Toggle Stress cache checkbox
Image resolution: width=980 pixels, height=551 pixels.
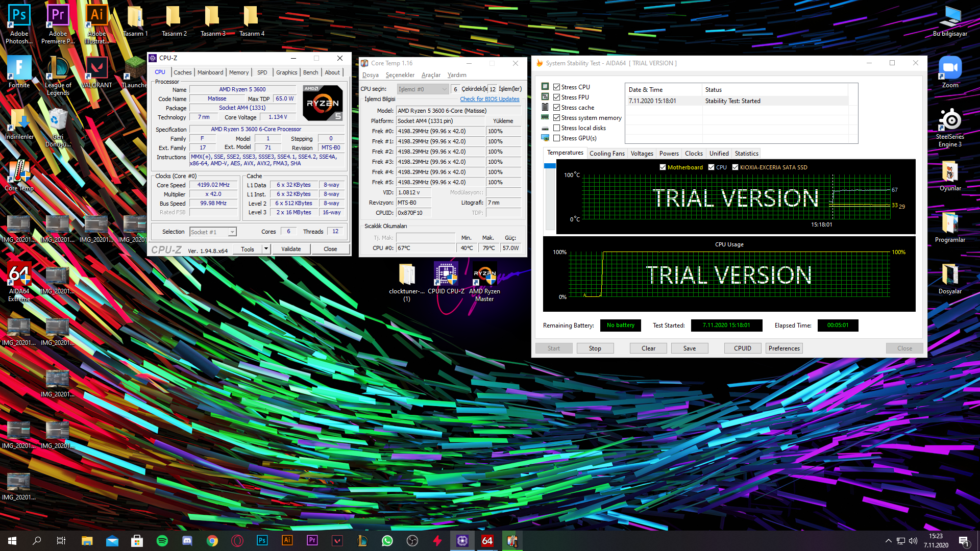coord(556,108)
